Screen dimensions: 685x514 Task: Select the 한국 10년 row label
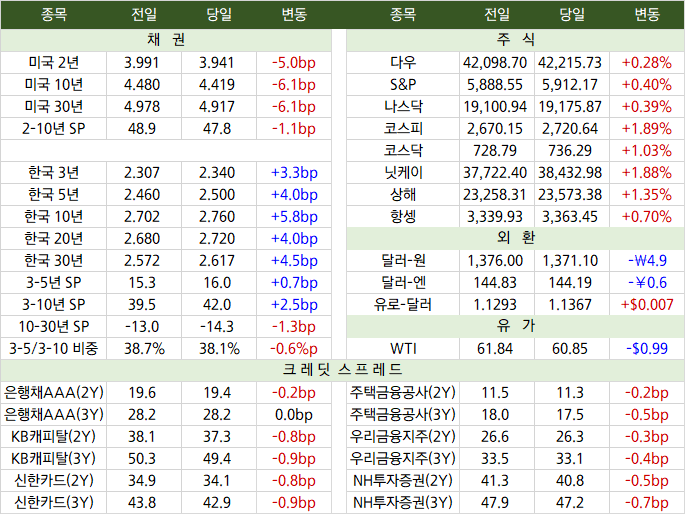[54, 217]
